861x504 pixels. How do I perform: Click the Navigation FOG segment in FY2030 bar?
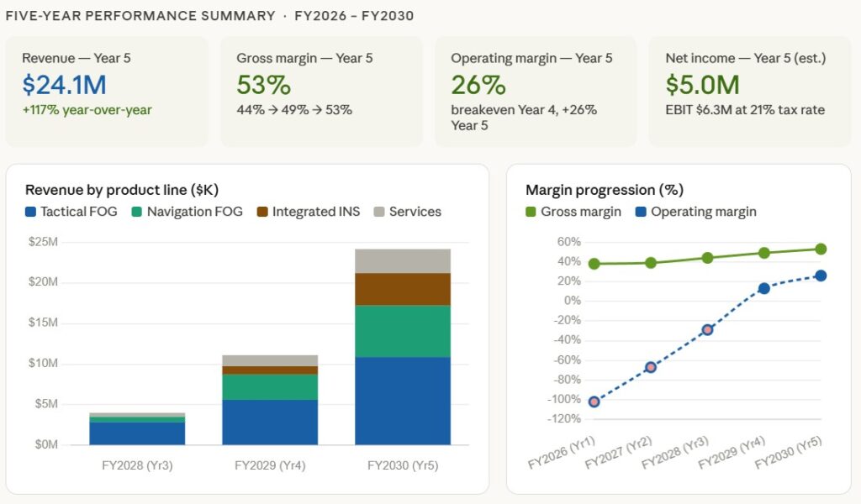coord(403,331)
